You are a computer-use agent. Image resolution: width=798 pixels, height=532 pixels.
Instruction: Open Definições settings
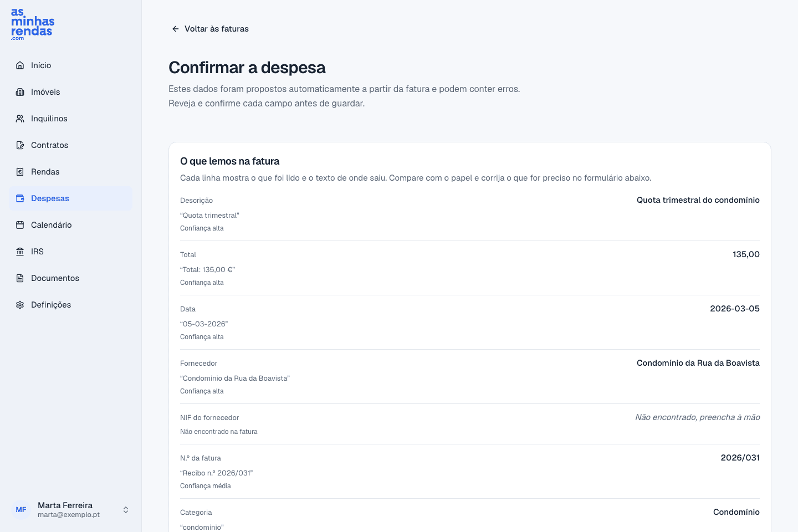tap(70, 305)
